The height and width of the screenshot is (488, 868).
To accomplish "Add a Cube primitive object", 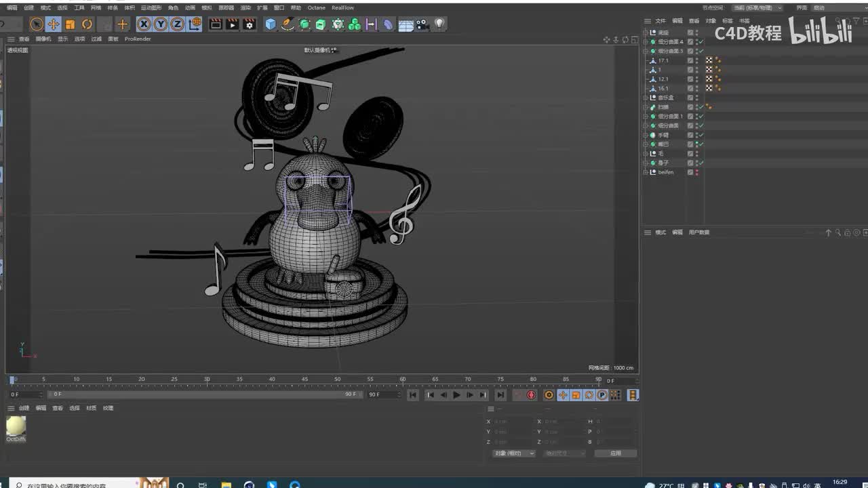I will click(x=271, y=24).
